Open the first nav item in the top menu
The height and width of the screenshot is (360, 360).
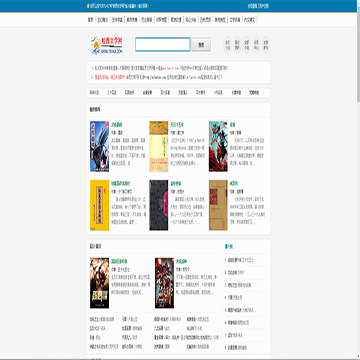tap(90, 20)
